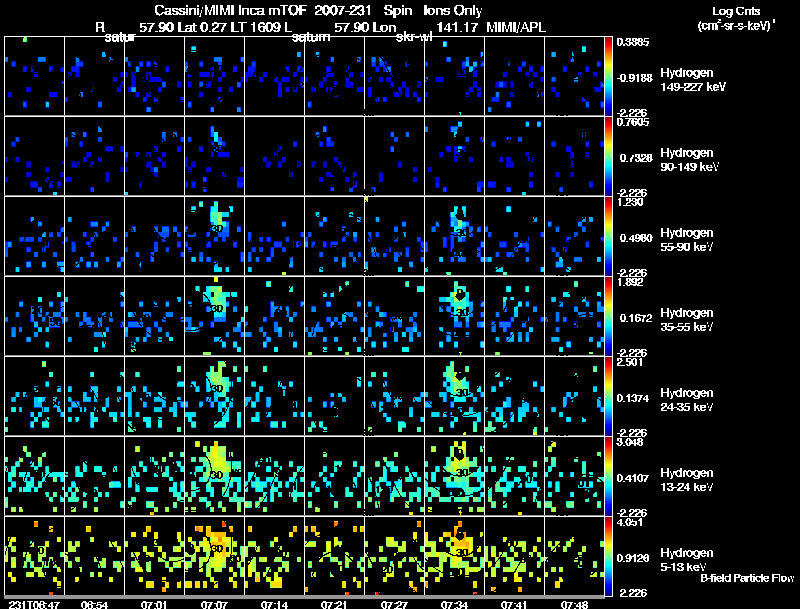The width and height of the screenshot is (800, 609).
Task: Select the Hydrogen 5-13 keV panel at 07:07
Action: pyautogui.click(x=214, y=556)
